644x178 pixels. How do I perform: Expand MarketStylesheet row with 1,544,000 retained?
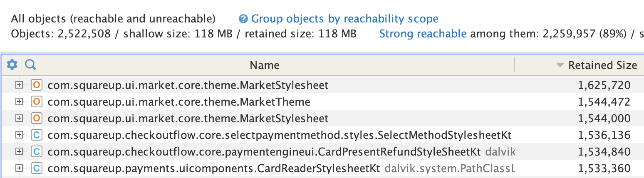(x=19, y=118)
